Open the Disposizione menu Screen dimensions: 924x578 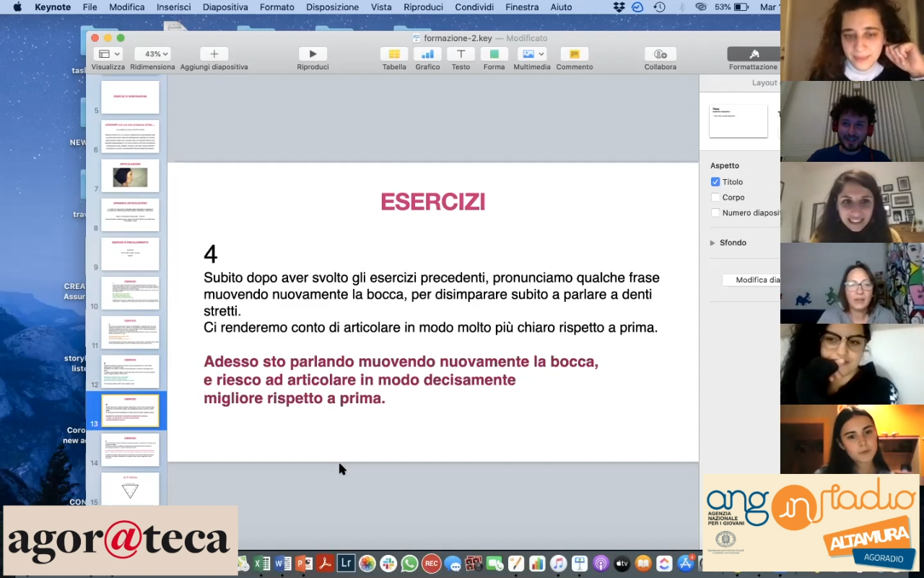pos(332,7)
